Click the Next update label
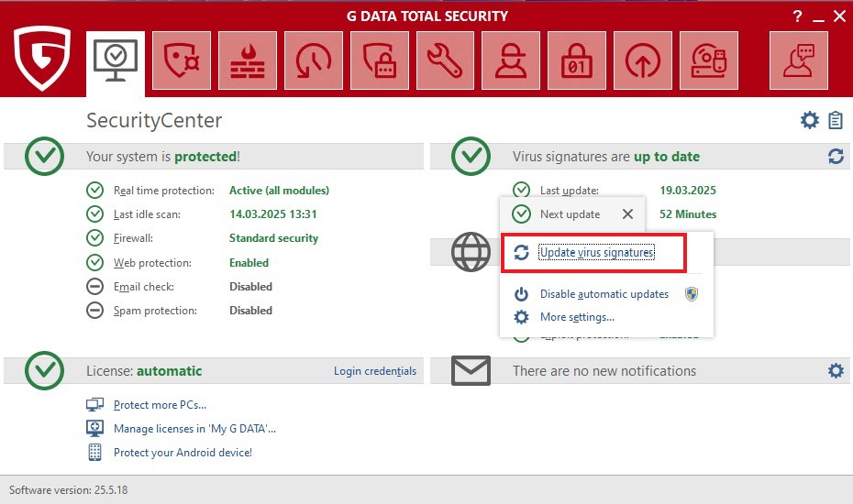Screen dimensions: 853x504 (571, 214)
